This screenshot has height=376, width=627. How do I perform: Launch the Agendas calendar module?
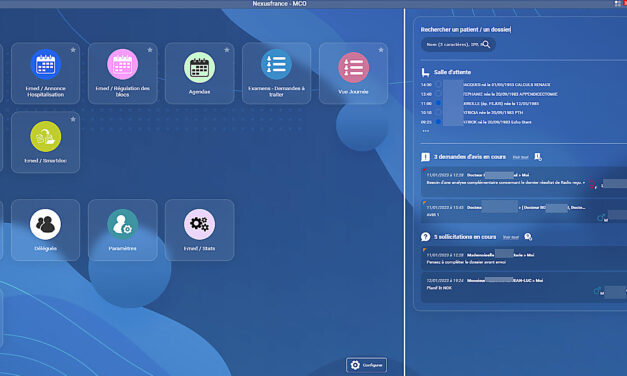[199, 73]
